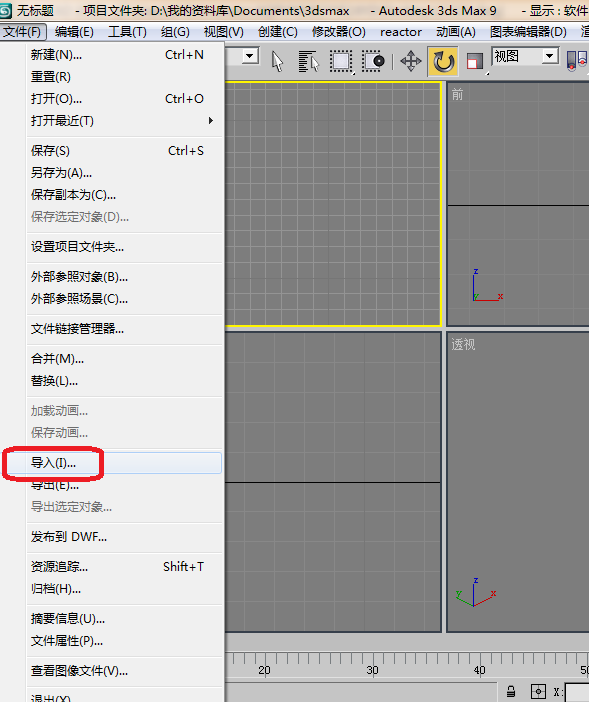This screenshot has width=589, height=702.
Task: Choose 外部参照对象(B)... menu entry
Action: coord(124,277)
